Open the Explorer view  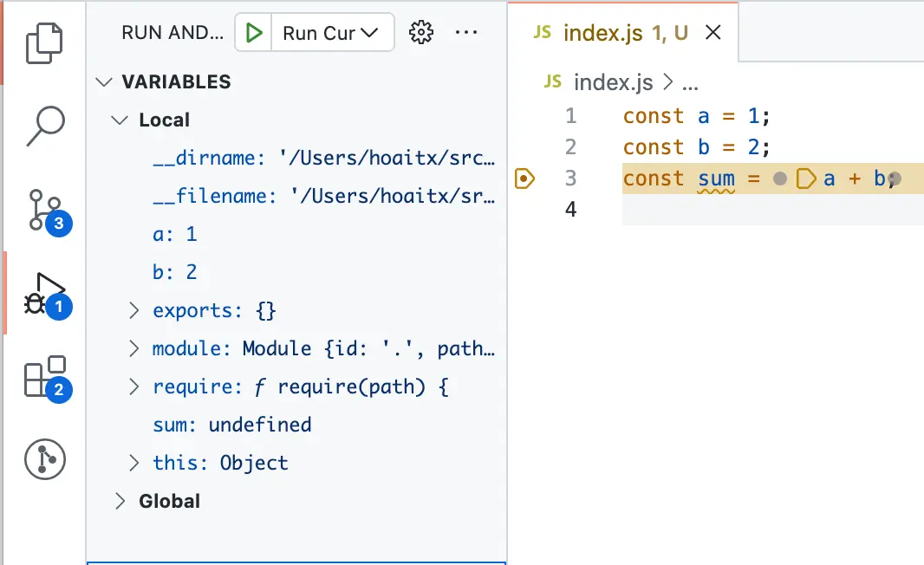(x=45, y=41)
